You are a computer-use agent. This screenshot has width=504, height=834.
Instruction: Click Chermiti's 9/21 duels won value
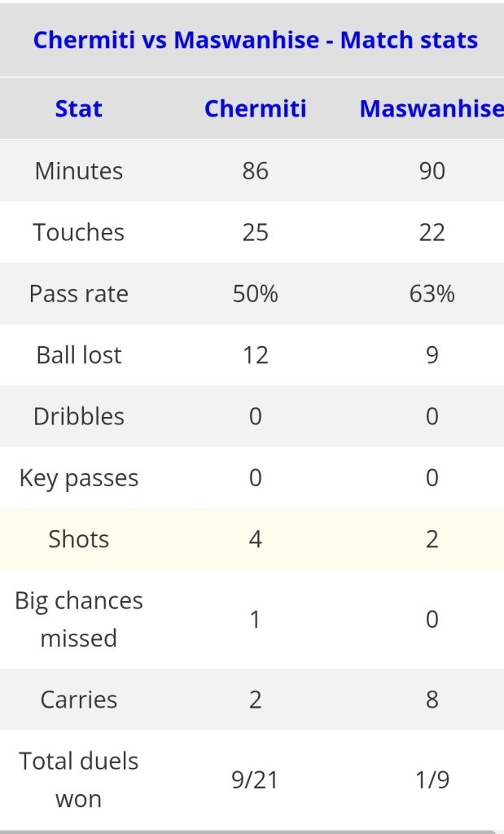255,779
